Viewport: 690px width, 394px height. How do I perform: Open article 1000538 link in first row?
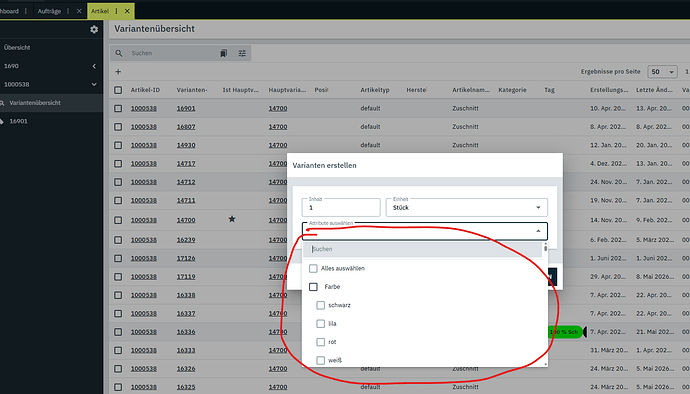coord(143,108)
